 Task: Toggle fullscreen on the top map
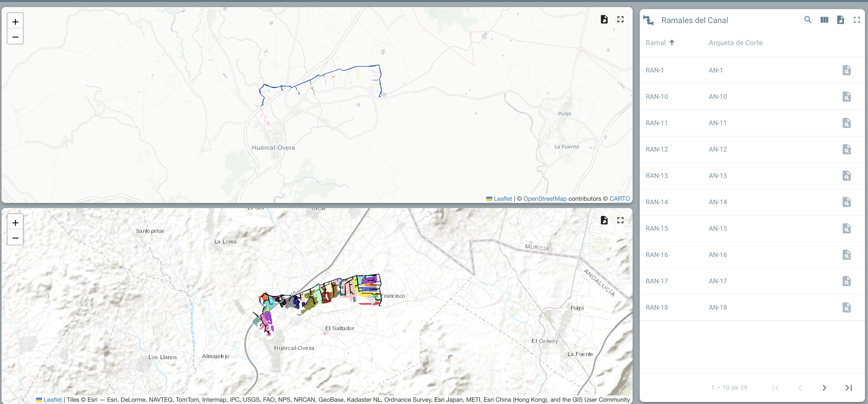pos(621,19)
